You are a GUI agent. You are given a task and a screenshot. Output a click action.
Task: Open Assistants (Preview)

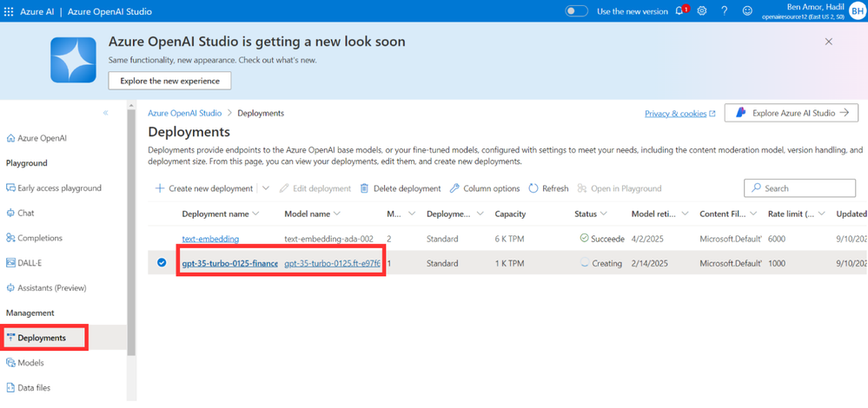click(46, 288)
